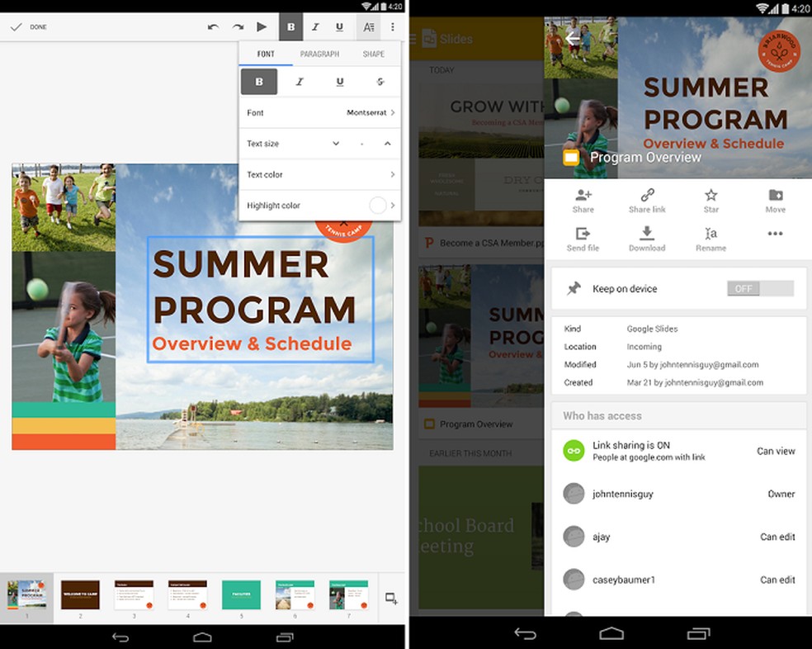Download the Program Overview presentation
Viewport: 812px width, 649px height.
pos(647,237)
